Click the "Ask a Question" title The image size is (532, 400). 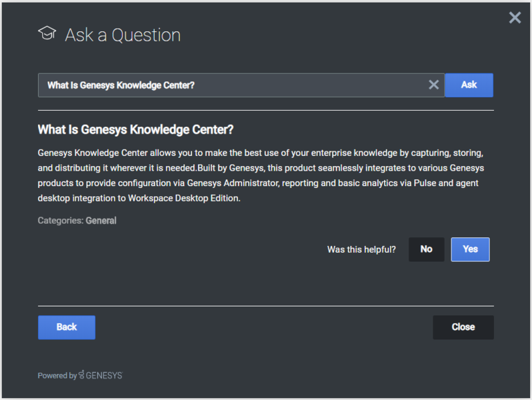[123, 35]
